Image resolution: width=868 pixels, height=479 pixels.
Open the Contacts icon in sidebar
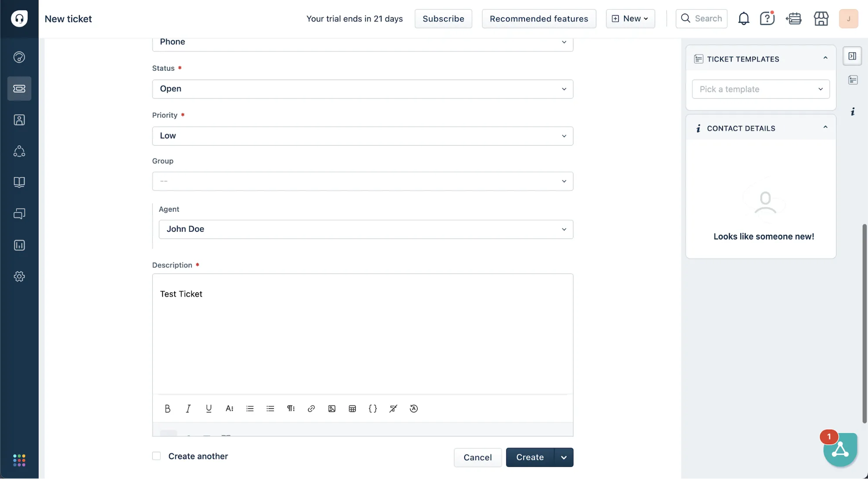click(19, 120)
